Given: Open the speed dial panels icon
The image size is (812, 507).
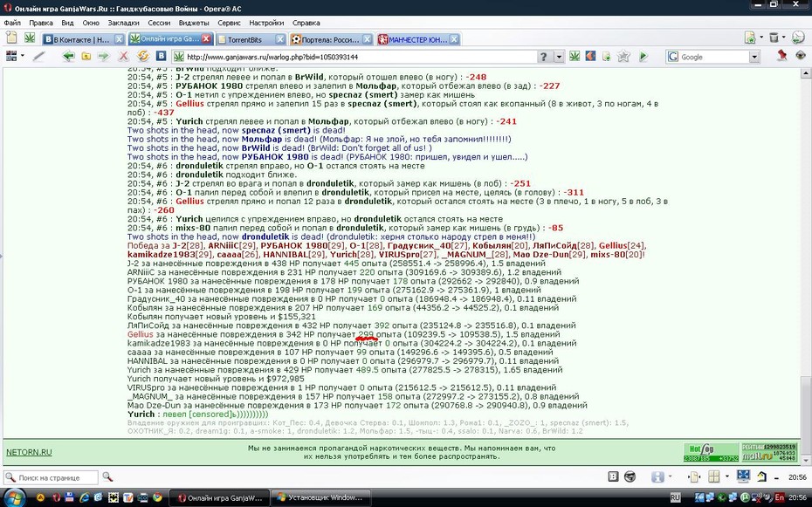Looking at the screenshot, I should pyautogui.click(x=10, y=56).
